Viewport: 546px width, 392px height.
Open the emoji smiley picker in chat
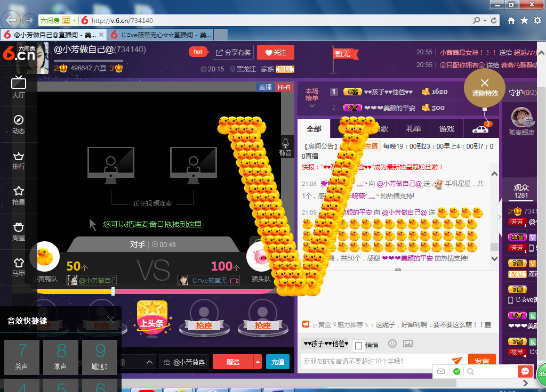392,344
